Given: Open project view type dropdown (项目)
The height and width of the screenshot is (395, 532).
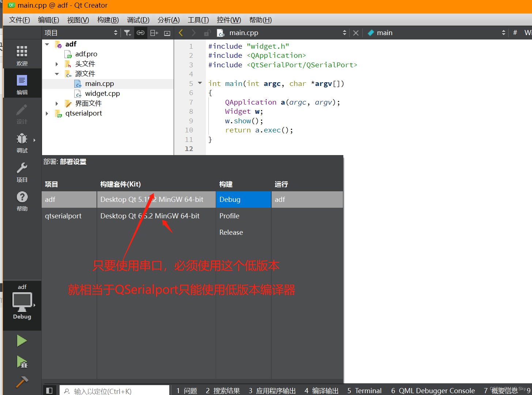Looking at the screenshot, I should pyautogui.click(x=81, y=33).
